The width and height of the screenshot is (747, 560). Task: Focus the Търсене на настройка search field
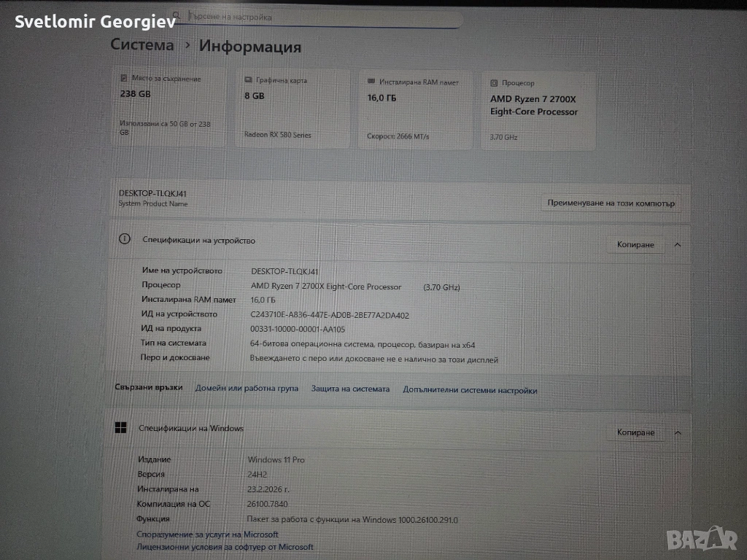321,16
